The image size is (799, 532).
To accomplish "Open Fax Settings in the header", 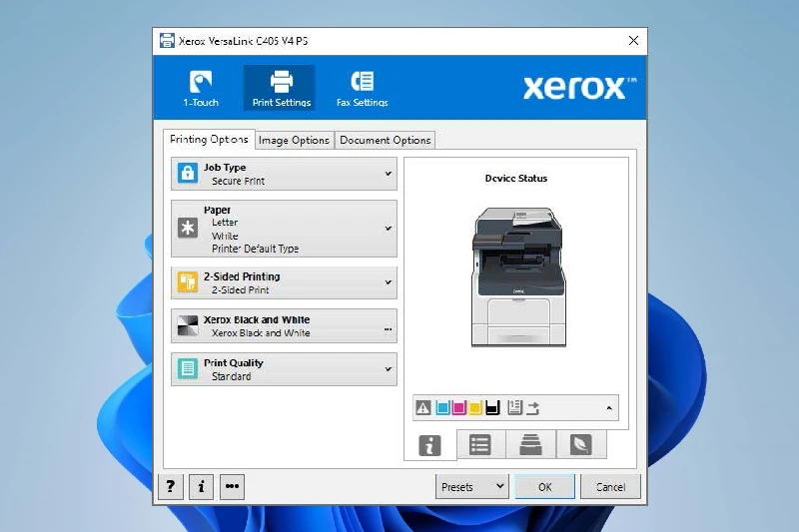I will (362, 88).
